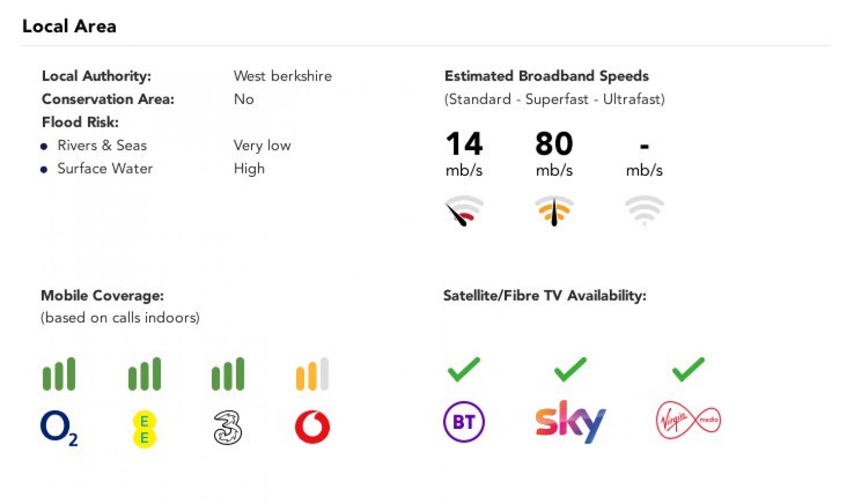Click the Local Area section heading
This screenshot has height=504, width=854.
(69, 26)
